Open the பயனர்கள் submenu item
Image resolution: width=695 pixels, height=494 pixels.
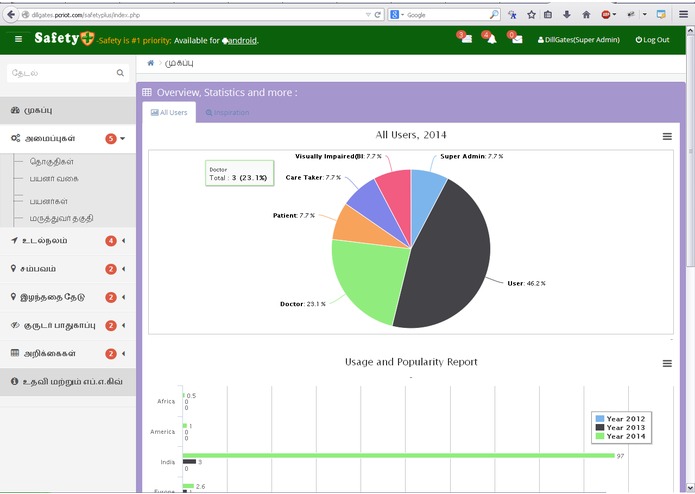pyautogui.click(x=49, y=201)
